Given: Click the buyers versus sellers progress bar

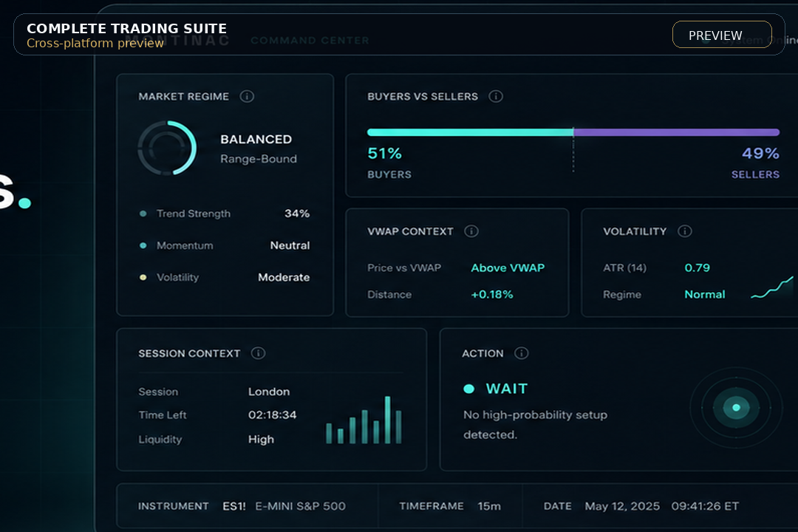Looking at the screenshot, I should [573, 132].
